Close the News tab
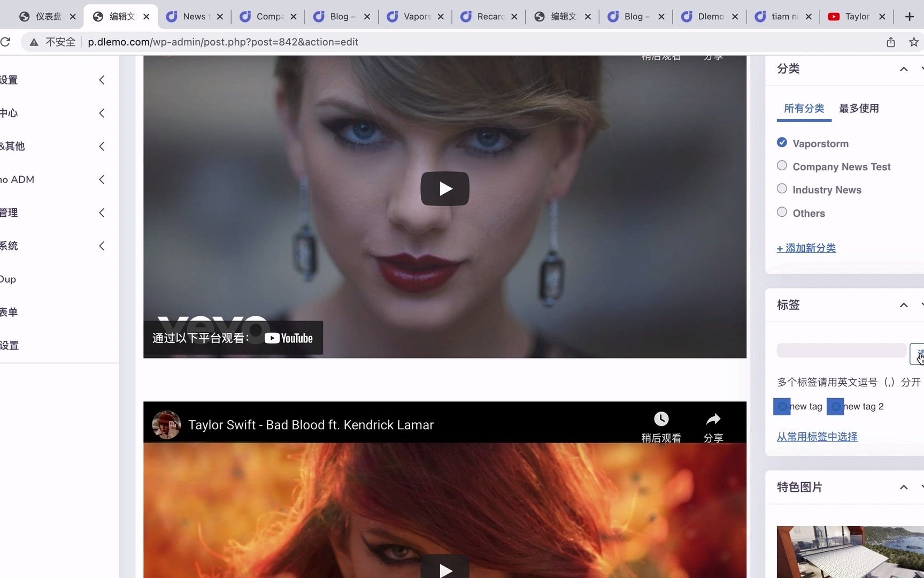 coord(220,17)
